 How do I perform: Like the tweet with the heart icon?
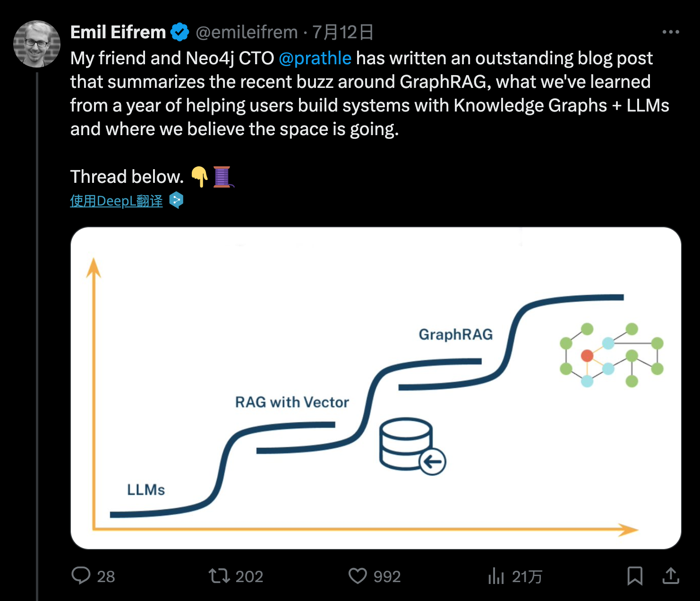tap(358, 576)
